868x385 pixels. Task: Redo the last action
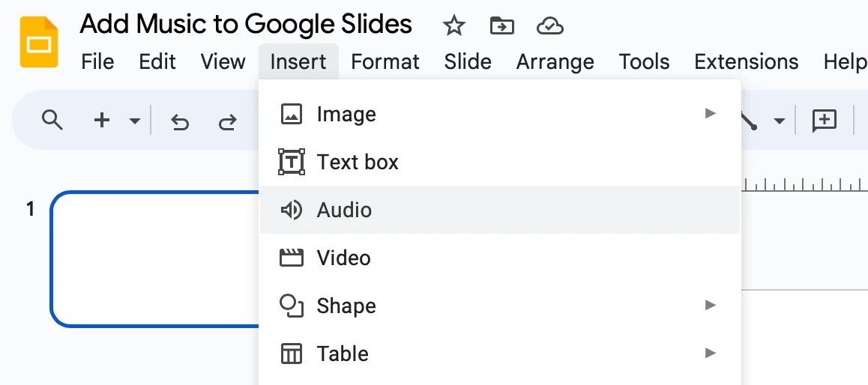click(x=228, y=121)
